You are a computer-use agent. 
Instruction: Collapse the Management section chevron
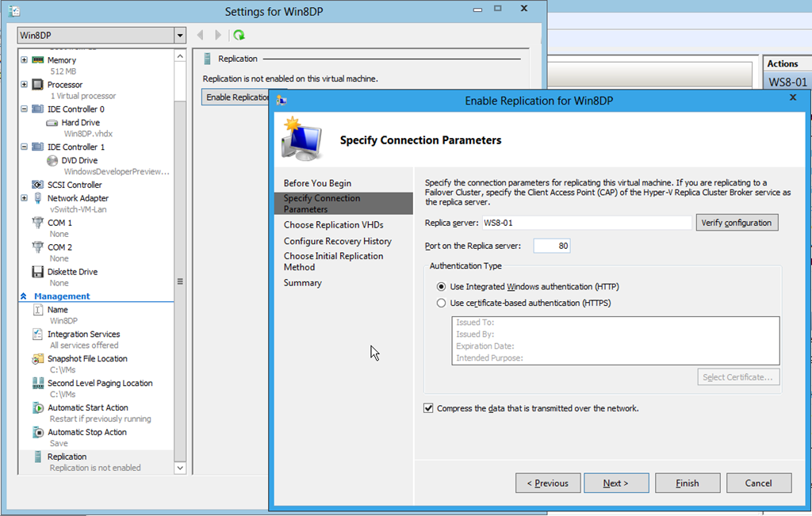pyautogui.click(x=23, y=296)
